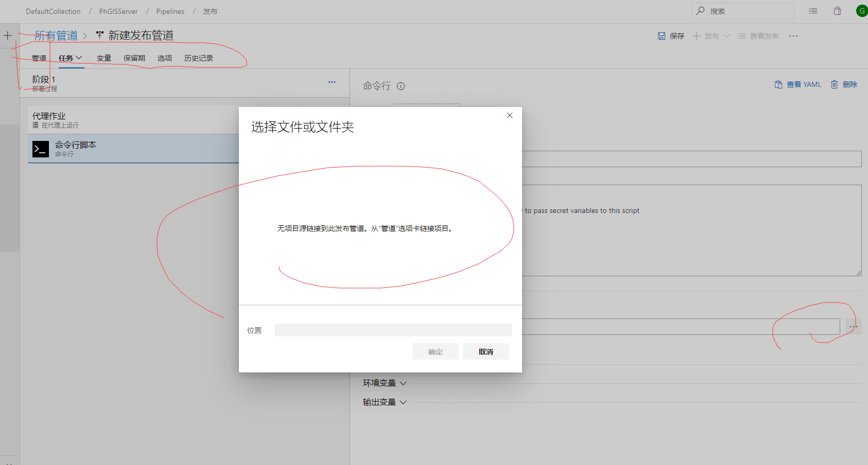The image size is (868, 465).
Task: Click the command line info icon
Action: 401,86
